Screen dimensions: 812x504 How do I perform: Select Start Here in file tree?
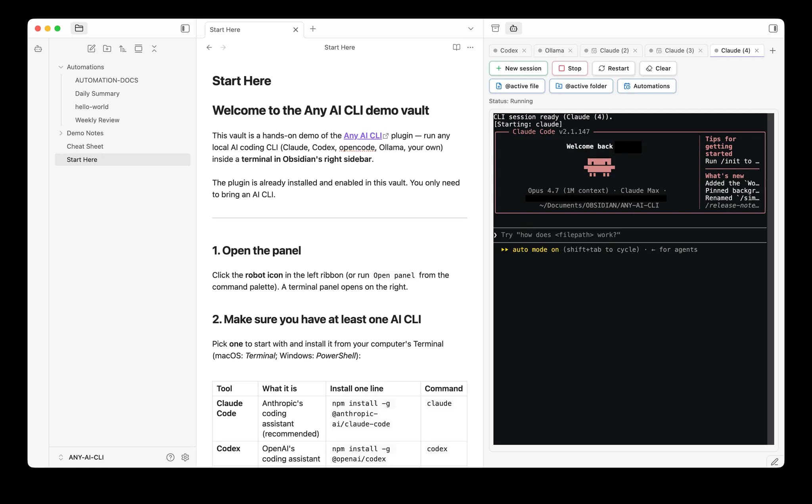tap(123, 159)
